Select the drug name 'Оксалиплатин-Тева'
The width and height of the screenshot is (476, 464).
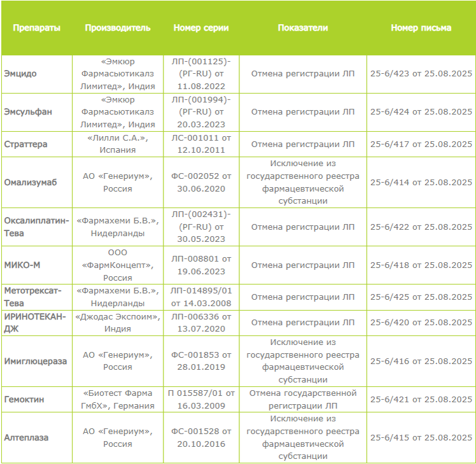tap(36, 227)
